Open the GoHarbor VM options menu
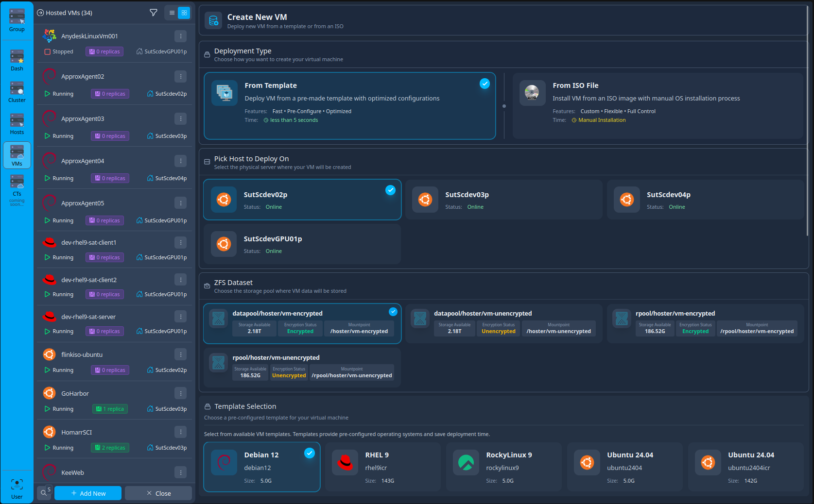Viewport: 814px width, 504px height. tap(180, 393)
